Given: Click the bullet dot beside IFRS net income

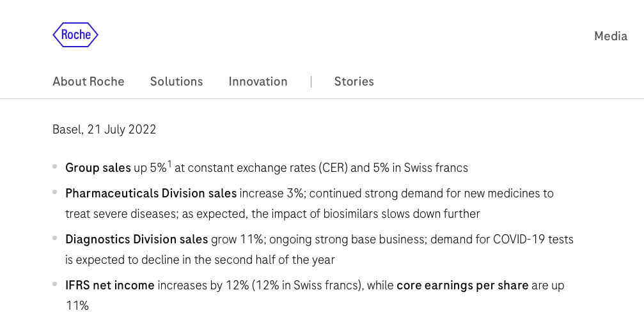Looking at the screenshot, I should 54,284.
